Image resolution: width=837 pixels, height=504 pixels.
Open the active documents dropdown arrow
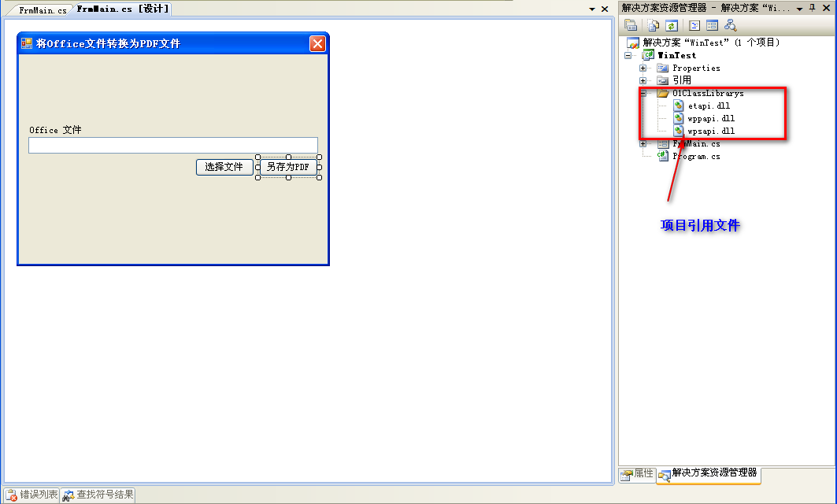coord(592,9)
